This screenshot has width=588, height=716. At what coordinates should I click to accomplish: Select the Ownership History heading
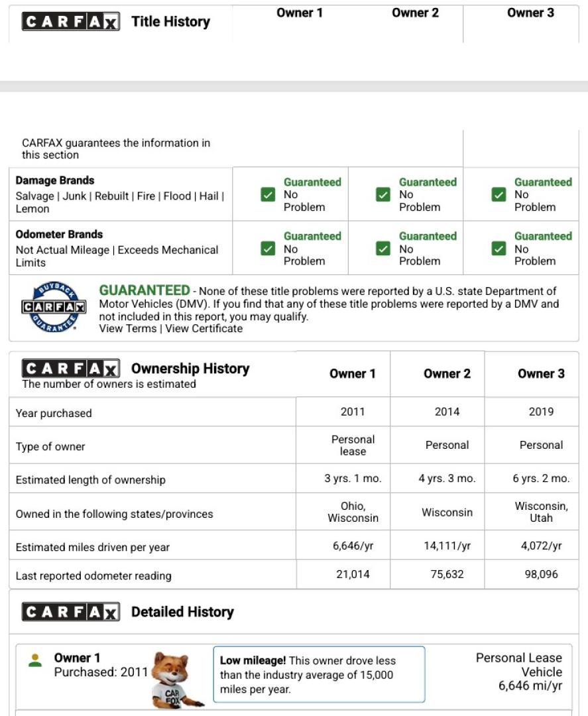190,368
